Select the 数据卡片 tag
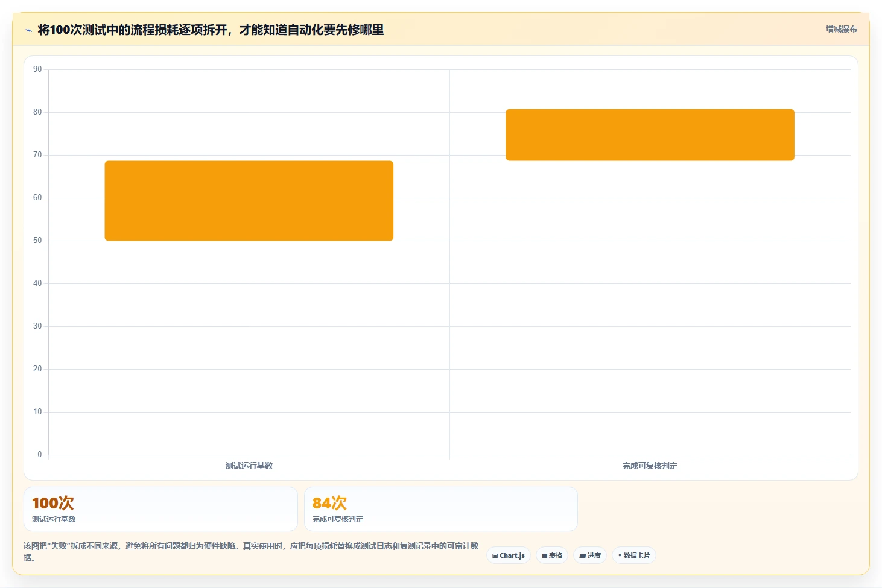The image size is (882, 588). pyautogui.click(x=634, y=555)
